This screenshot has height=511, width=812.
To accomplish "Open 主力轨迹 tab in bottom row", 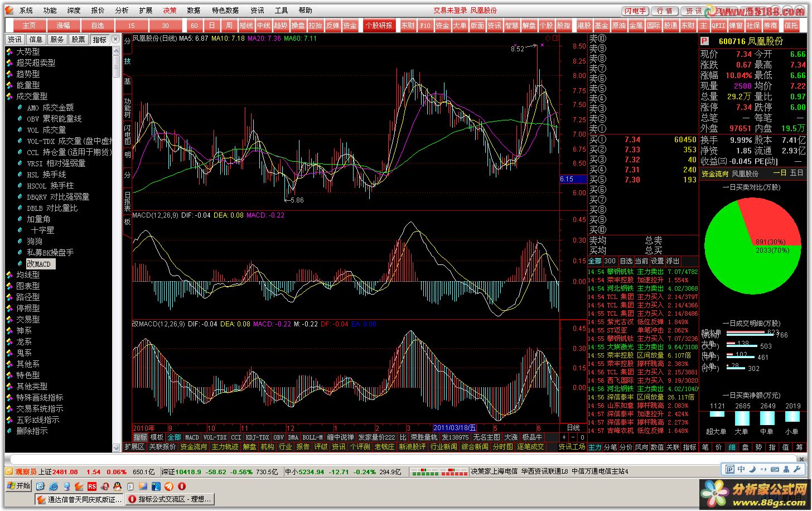I will click(225, 447).
